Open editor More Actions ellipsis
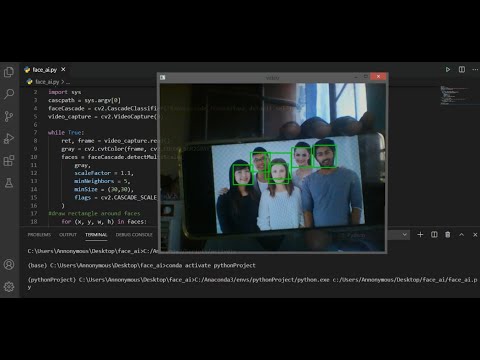 click(475, 69)
